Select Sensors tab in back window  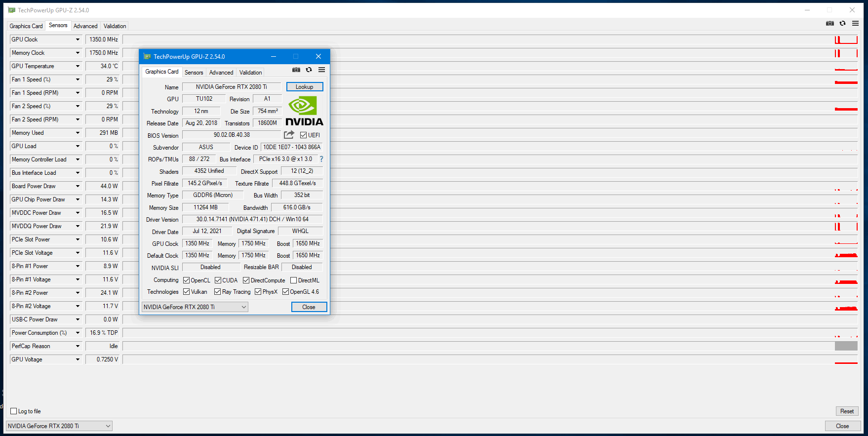[58, 25]
